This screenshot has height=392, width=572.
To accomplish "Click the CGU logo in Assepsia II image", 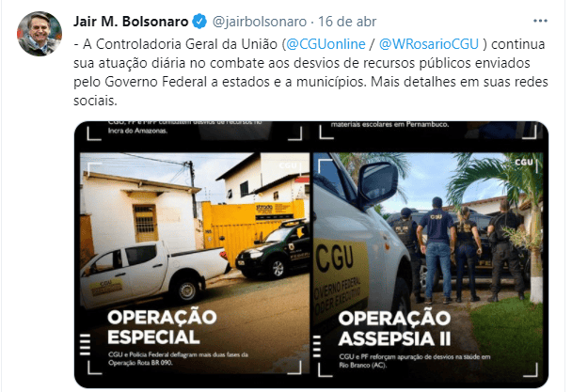I will [524, 162].
